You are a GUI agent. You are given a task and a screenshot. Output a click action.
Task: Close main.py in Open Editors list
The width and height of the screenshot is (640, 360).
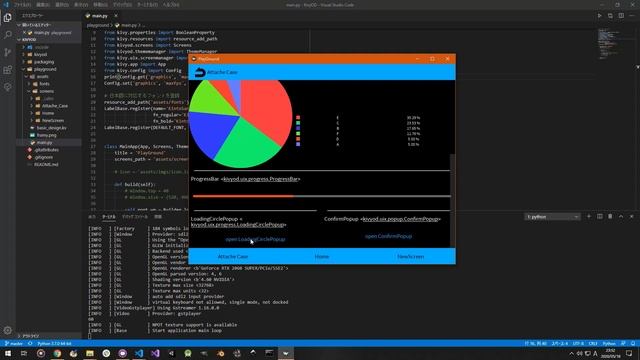coord(24,32)
